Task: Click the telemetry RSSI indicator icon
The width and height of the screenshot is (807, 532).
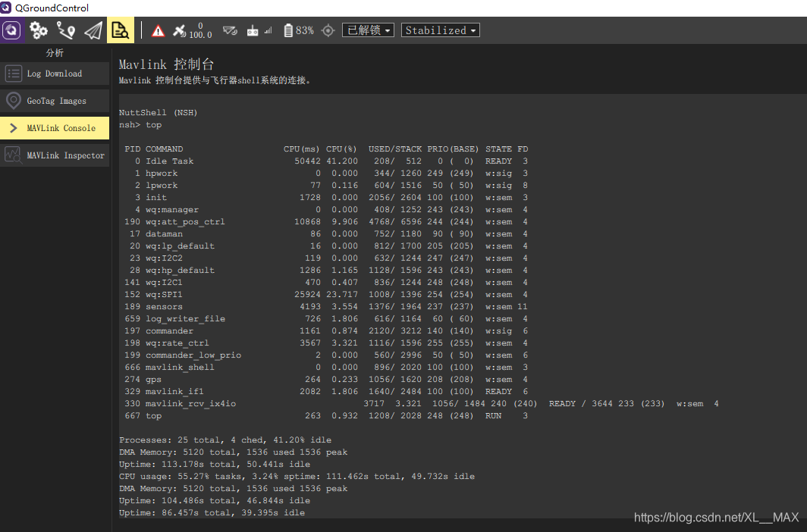Action: [x=230, y=31]
